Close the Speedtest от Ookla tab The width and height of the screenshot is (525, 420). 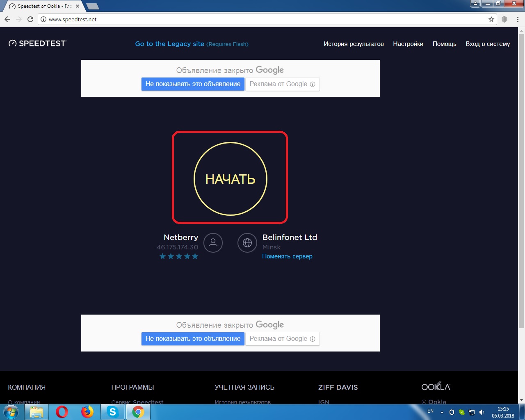coord(78,6)
